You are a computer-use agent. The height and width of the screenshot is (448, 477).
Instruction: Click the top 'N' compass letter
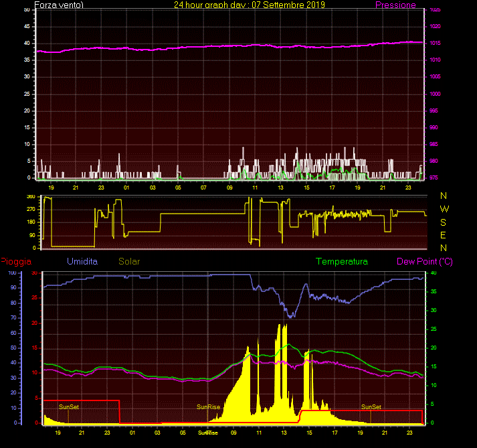pyautogui.click(x=444, y=196)
